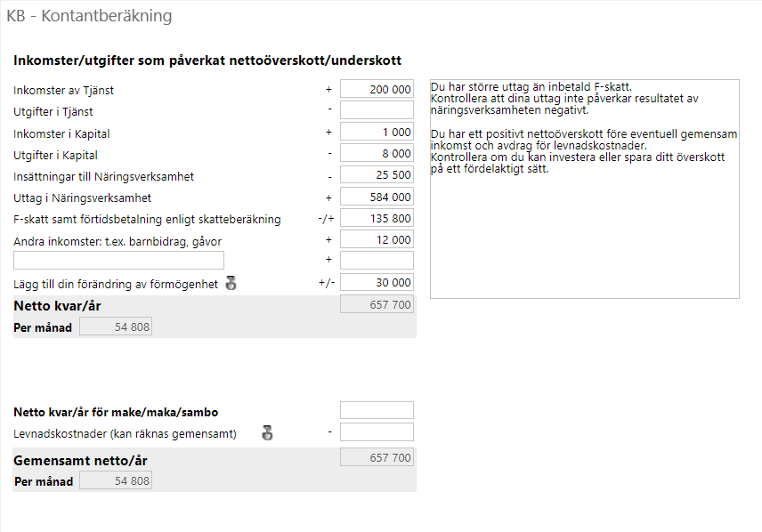762x532 pixels.
Task: Click the Utgifter i Kapital label
Action: click(55, 156)
